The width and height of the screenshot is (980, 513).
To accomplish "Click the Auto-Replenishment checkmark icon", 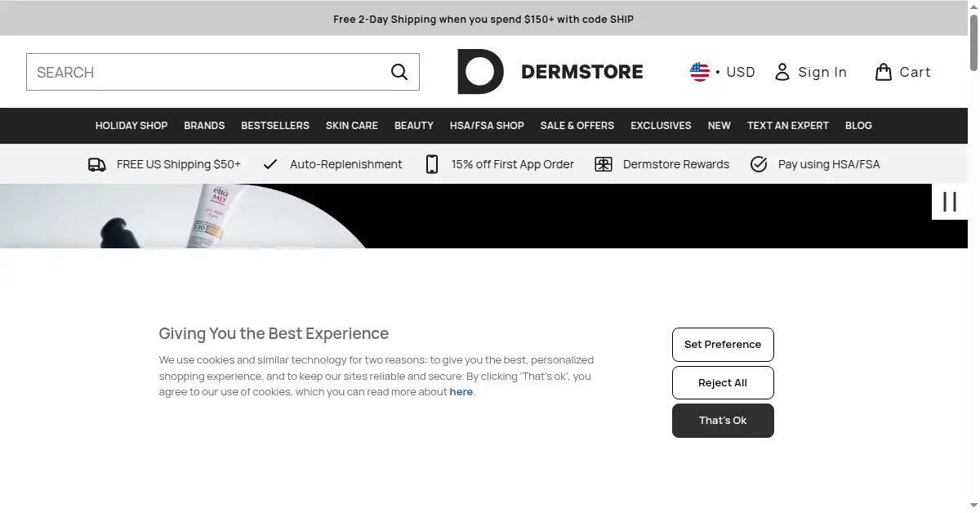I will 270,164.
